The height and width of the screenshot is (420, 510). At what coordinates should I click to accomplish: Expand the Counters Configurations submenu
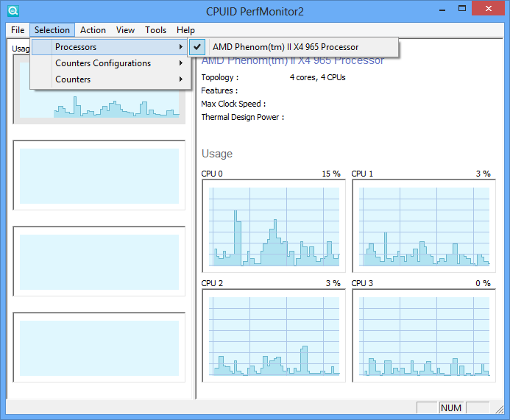coord(110,63)
